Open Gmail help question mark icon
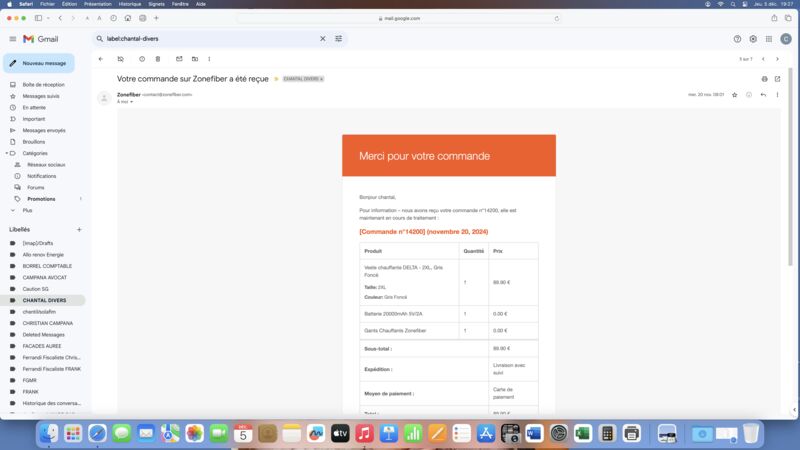 pyautogui.click(x=737, y=39)
